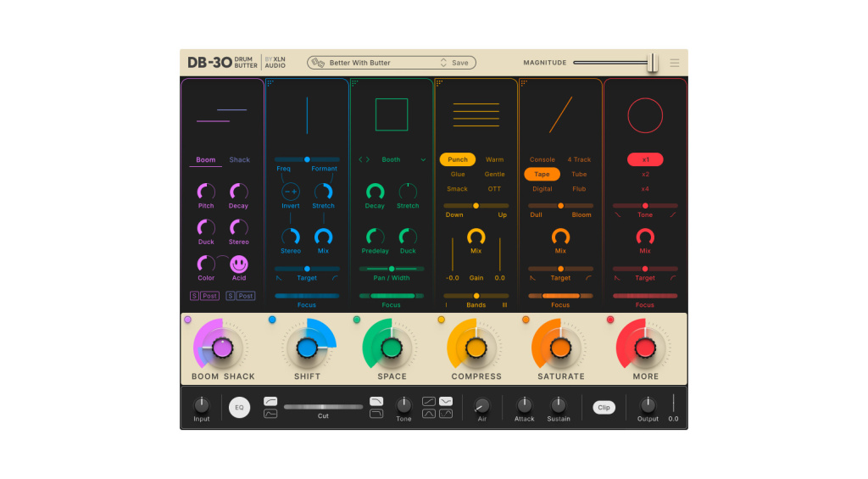Viewport: 868px width, 479px height.
Task: Click the Shack Post button
Action: (246, 296)
